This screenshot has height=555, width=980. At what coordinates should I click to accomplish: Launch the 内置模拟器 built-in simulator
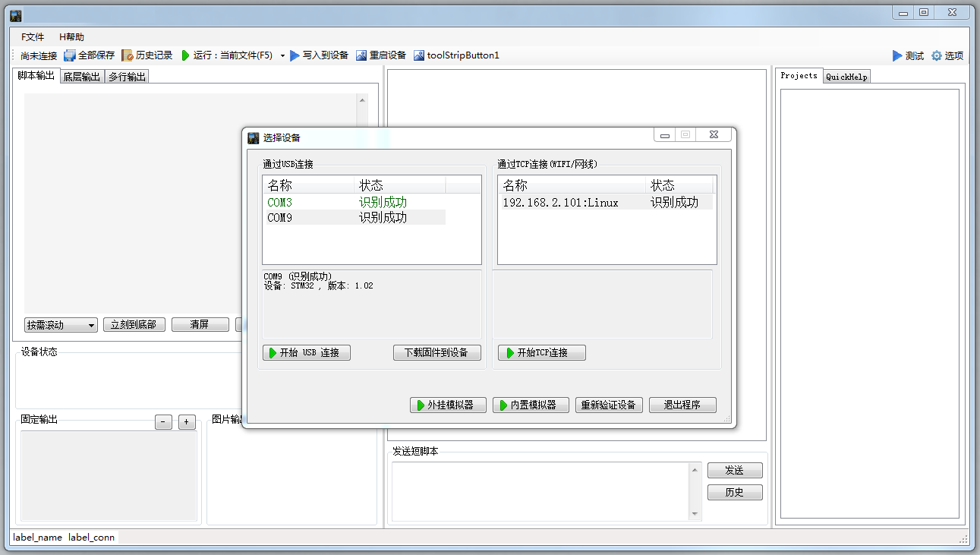pyautogui.click(x=531, y=405)
